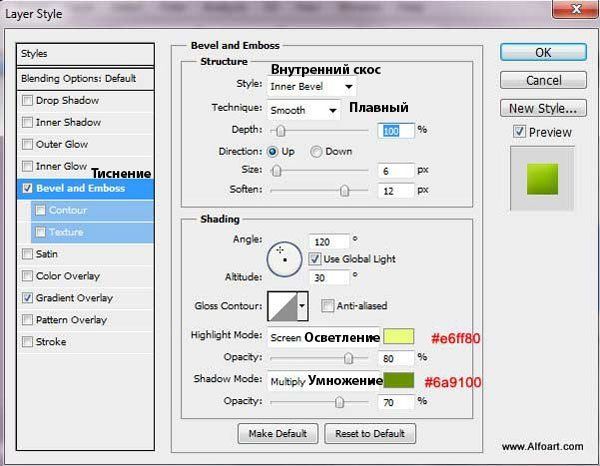
Task: Click the green style preview thumbnail
Action: [x=542, y=179]
